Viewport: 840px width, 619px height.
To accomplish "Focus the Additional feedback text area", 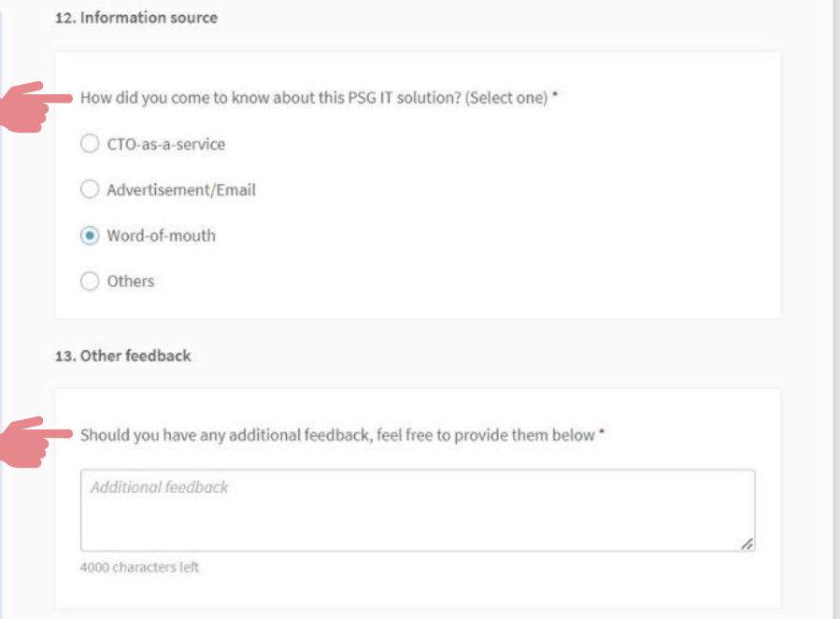I will (418, 510).
